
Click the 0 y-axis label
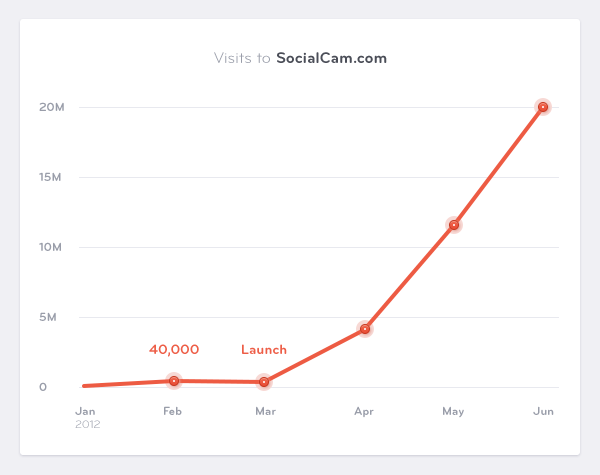coord(43,387)
